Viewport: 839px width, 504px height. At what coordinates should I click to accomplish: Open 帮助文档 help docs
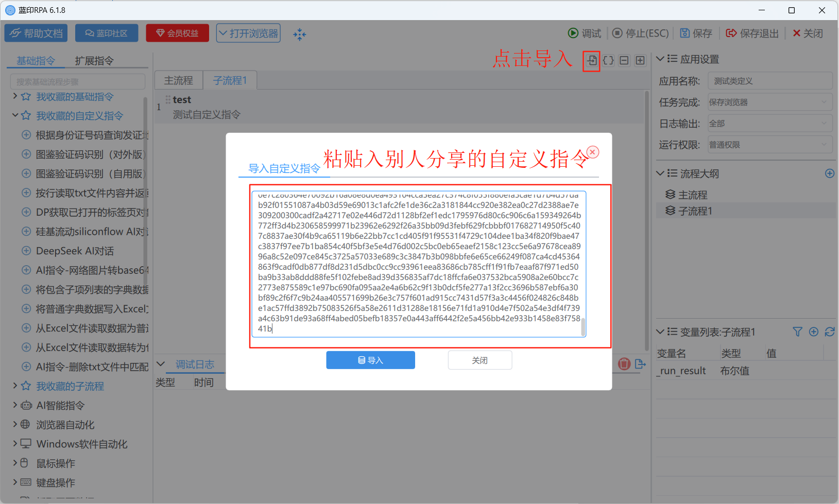(x=37, y=33)
